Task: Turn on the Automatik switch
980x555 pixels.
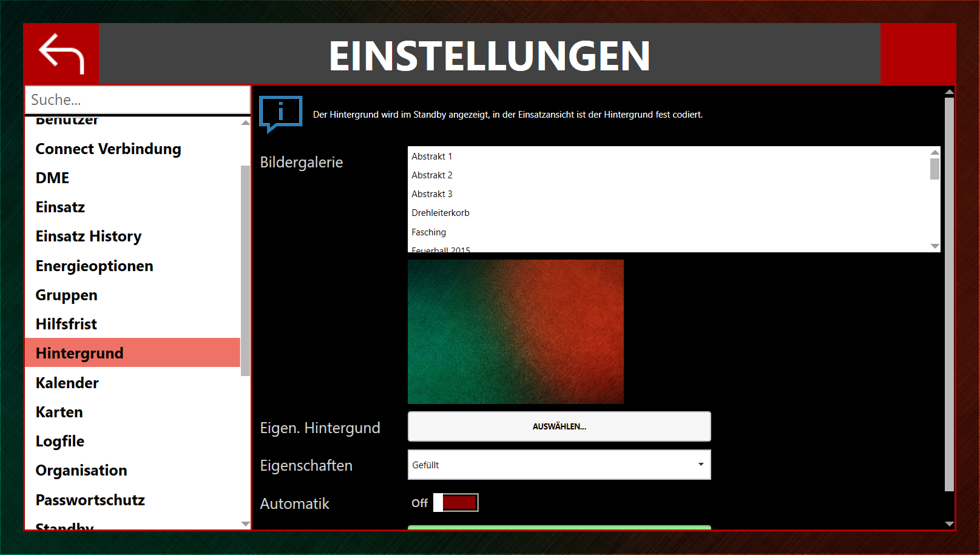Action: 455,502
